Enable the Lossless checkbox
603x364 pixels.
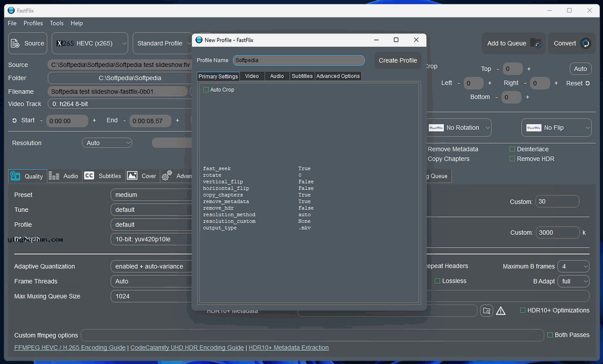coord(437,281)
